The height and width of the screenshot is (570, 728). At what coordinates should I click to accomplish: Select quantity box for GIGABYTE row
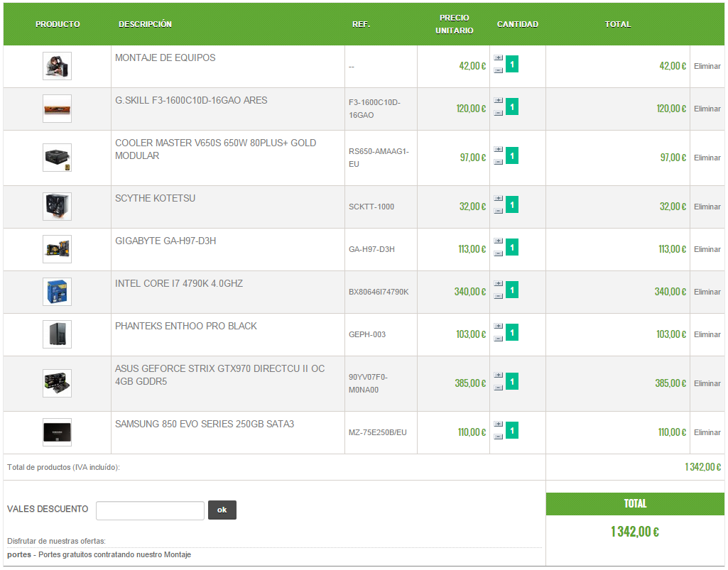(x=512, y=248)
